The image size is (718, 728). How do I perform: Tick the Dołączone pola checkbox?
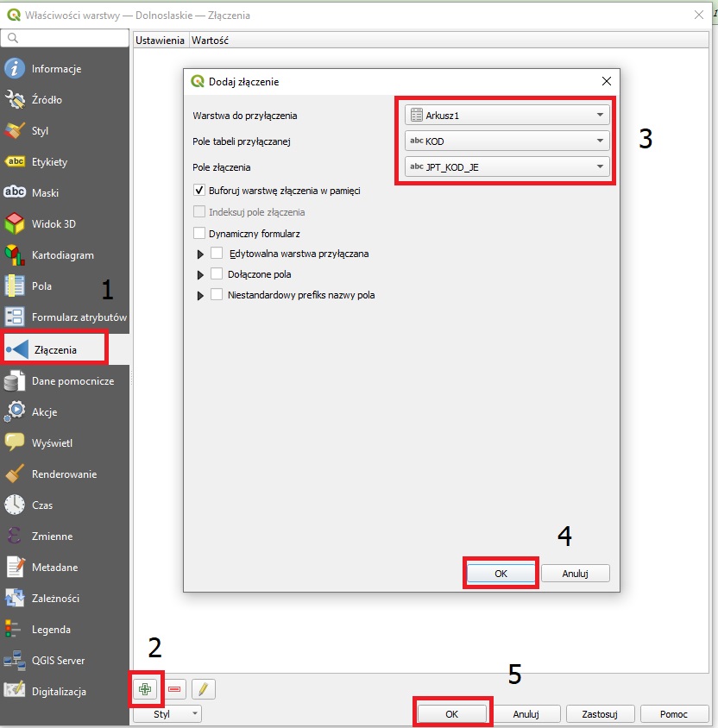click(217, 274)
